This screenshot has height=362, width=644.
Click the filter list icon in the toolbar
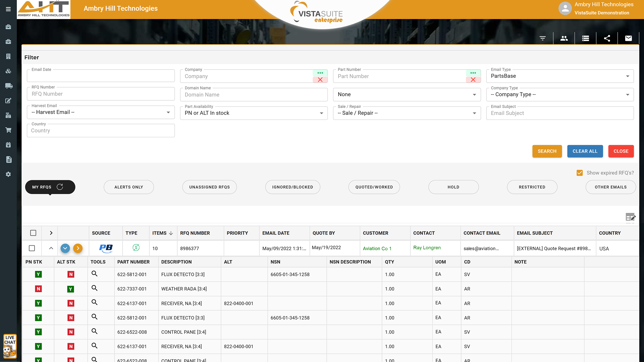[542, 39]
